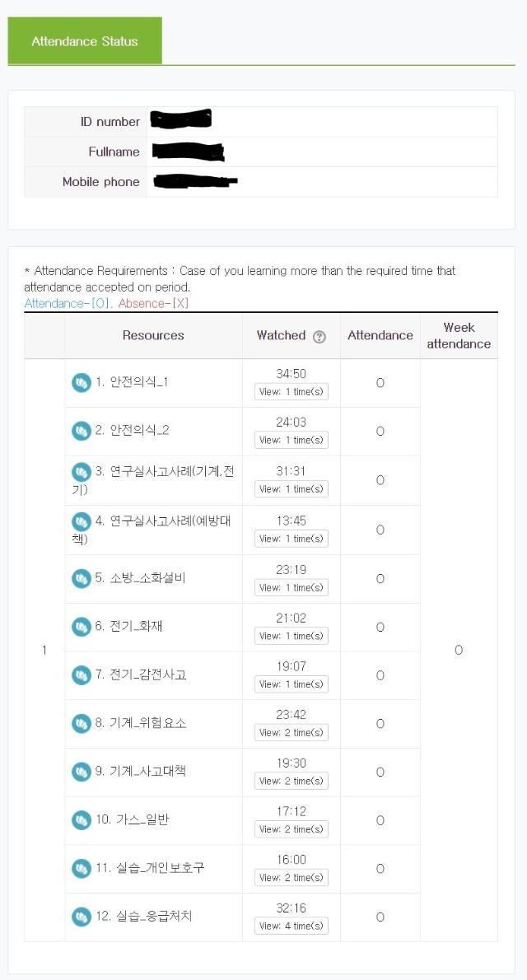This screenshot has height=980, width=527.
Task: Click View: 1 time(s) button under 13:45
Action: (x=291, y=539)
